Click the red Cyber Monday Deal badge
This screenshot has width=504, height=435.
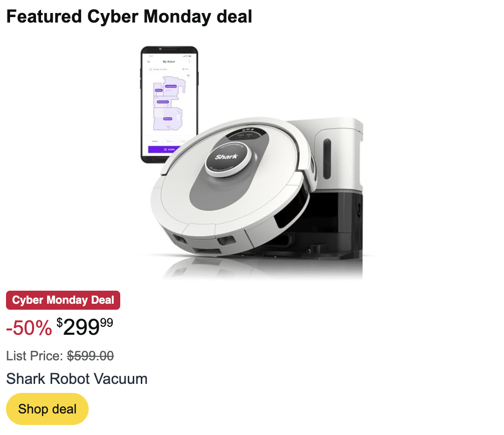pos(63,300)
